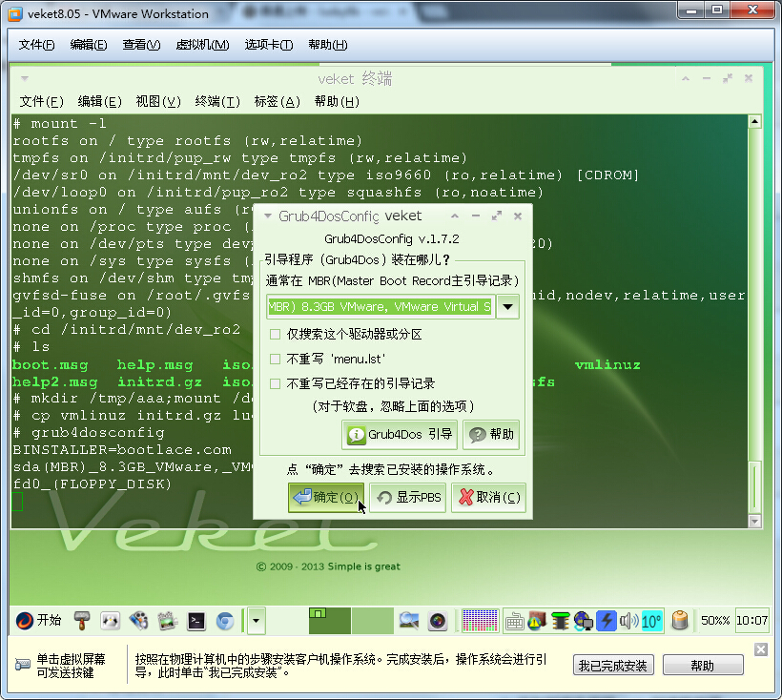Minimize the Grub4DosConfig dialog
The height and width of the screenshot is (700, 782).
coord(476,216)
